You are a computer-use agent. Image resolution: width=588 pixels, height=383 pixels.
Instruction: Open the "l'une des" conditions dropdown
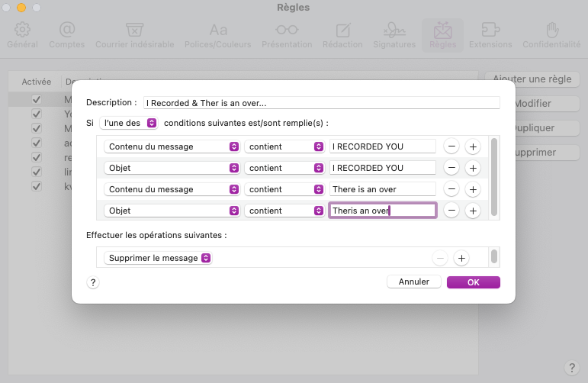[128, 123]
